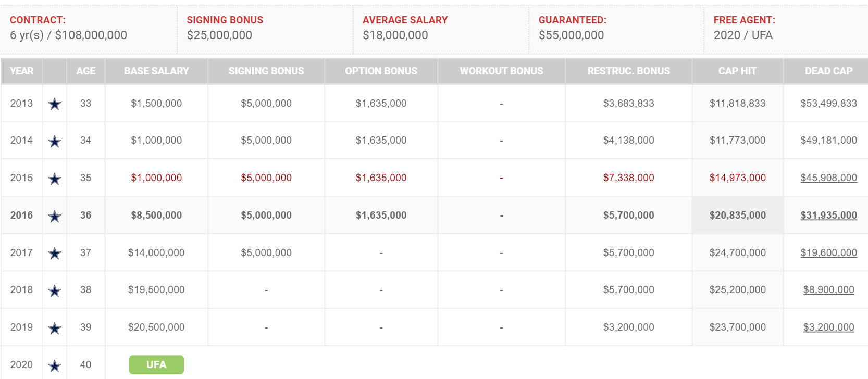Click the Cowboys star icon for 2020

pyautogui.click(x=55, y=365)
